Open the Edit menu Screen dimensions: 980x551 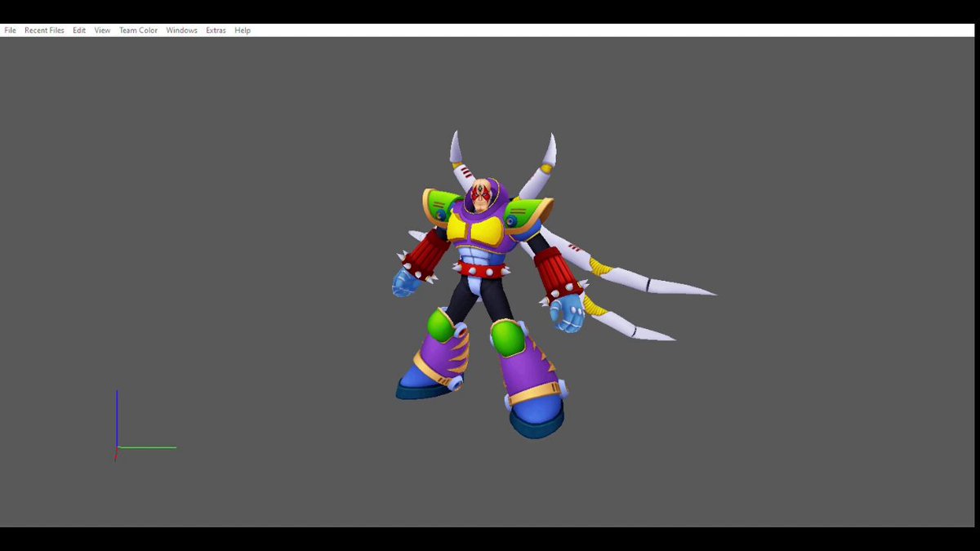coord(79,30)
